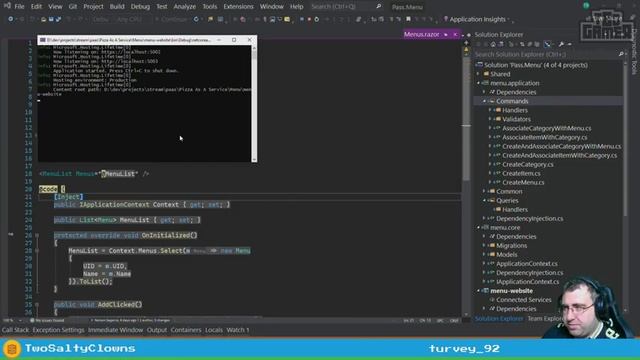Open the Call Stack tab
Image resolution: width=640 pixels, height=360 pixels.
click(16, 330)
